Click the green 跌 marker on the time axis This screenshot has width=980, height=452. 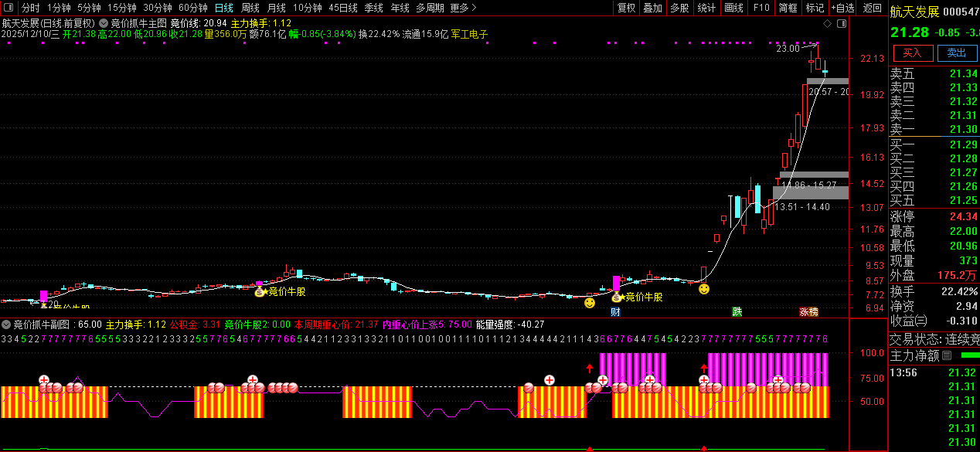[x=737, y=312]
